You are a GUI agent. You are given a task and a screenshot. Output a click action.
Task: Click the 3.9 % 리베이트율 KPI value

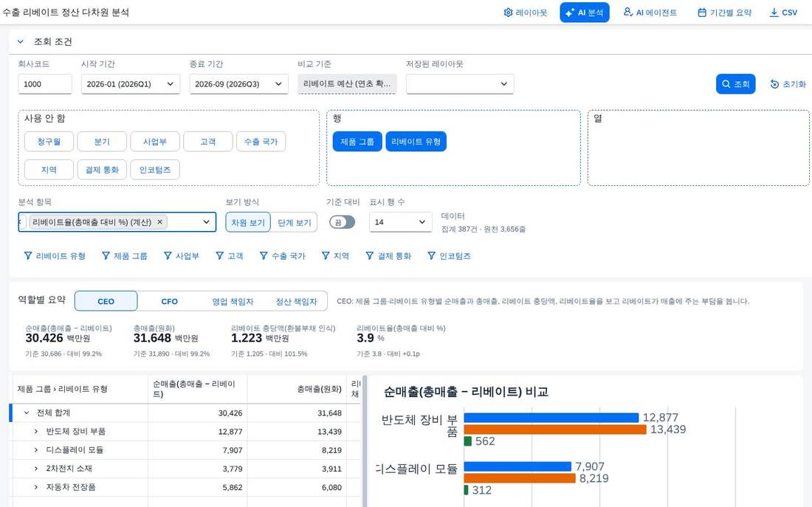[371, 338]
